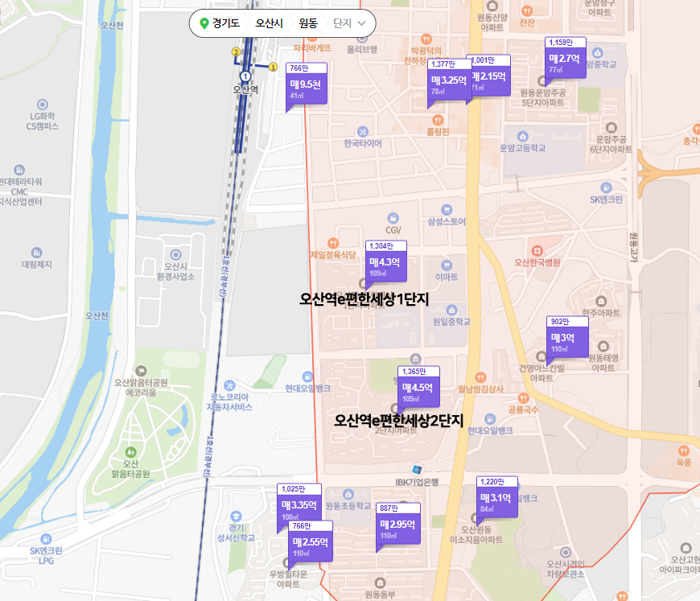This screenshot has width=700, height=601.
Task: Click the CGV cinema icon
Action: pyautogui.click(x=393, y=218)
